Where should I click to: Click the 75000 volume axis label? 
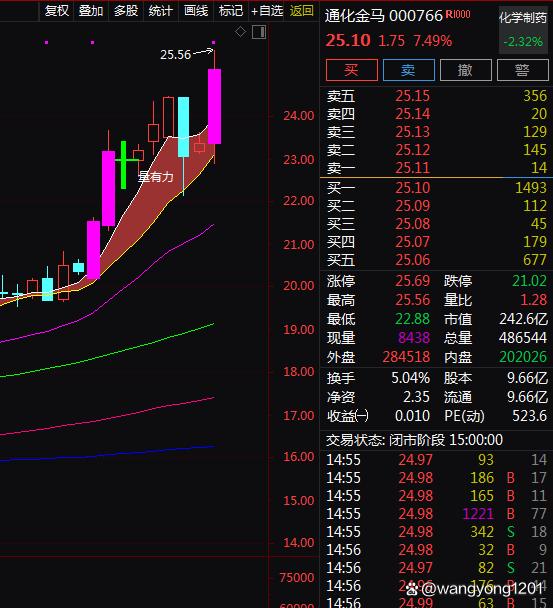pos(297,577)
